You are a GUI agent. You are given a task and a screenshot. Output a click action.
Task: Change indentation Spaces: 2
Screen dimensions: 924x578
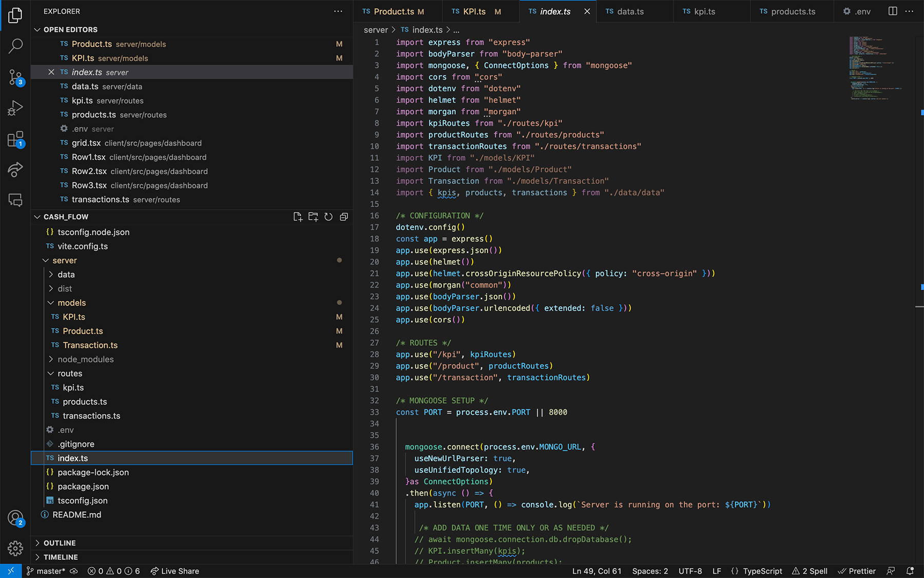tap(650, 571)
